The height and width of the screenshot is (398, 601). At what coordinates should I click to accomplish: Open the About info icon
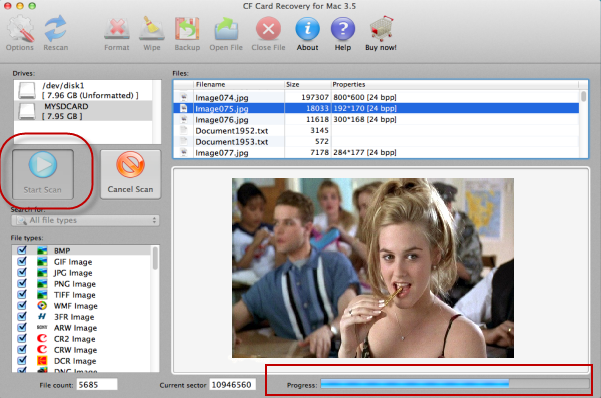coord(307,28)
